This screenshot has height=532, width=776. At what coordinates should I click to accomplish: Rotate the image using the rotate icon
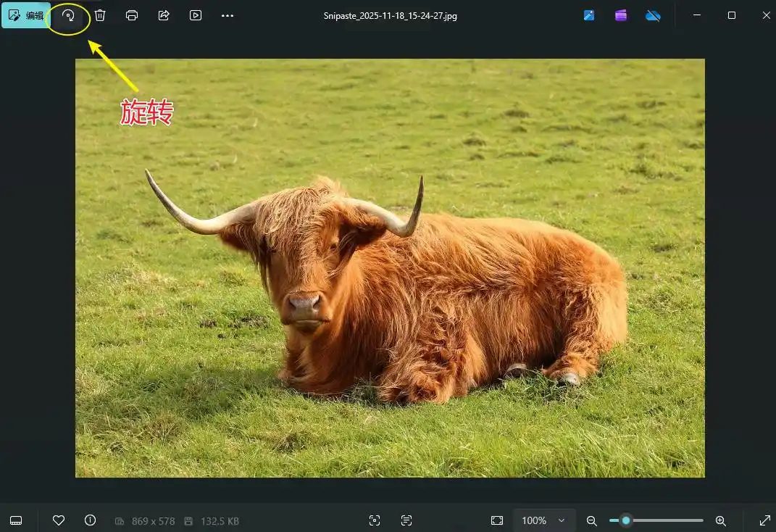tap(68, 15)
